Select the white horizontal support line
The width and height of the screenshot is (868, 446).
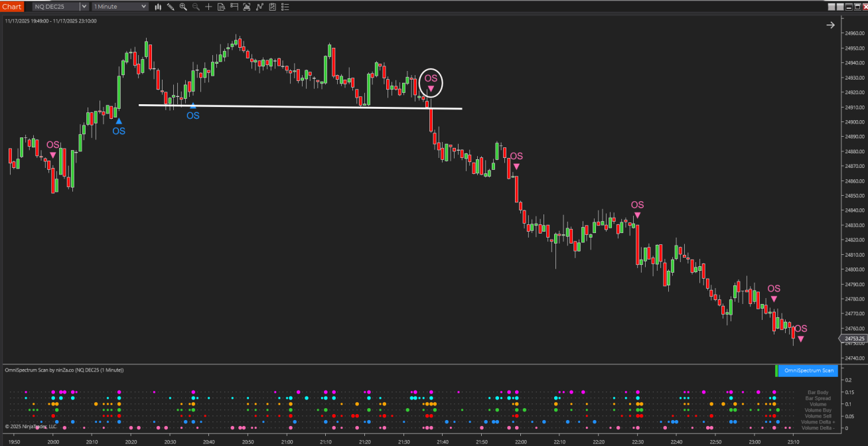tap(299, 106)
